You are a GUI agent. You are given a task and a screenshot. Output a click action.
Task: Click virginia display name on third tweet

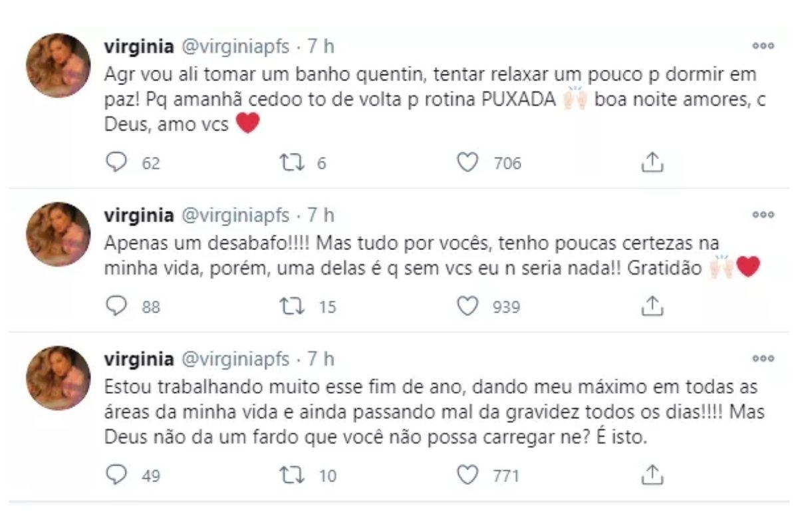(139, 359)
